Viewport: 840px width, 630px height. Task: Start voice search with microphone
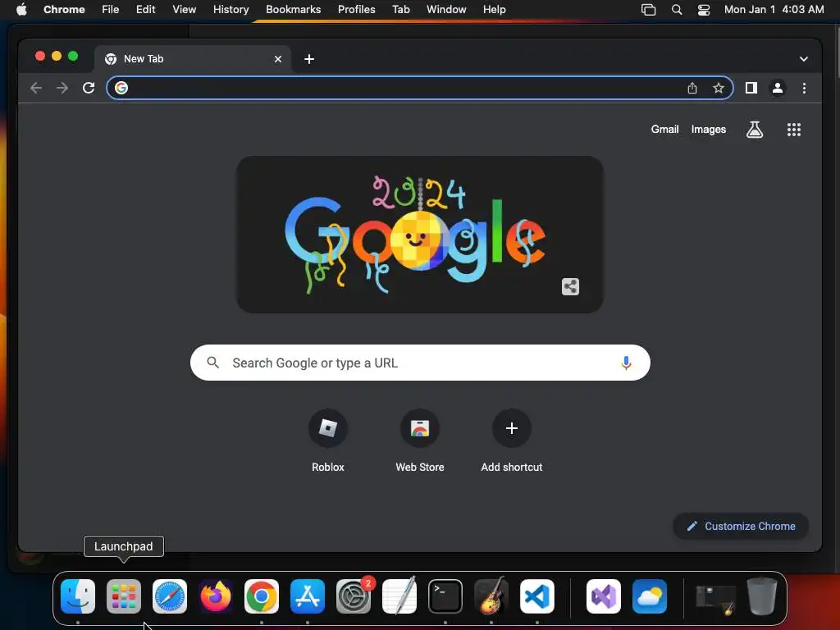click(626, 363)
